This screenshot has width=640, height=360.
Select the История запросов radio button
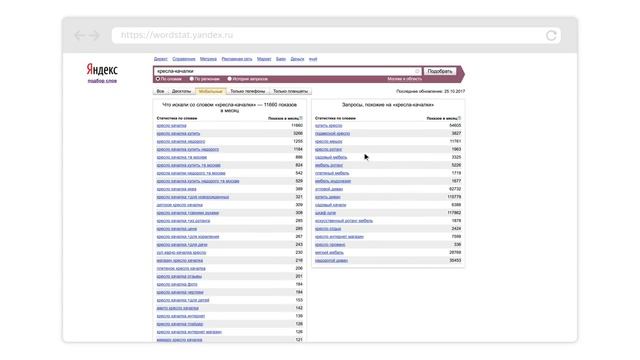click(x=229, y=79)
